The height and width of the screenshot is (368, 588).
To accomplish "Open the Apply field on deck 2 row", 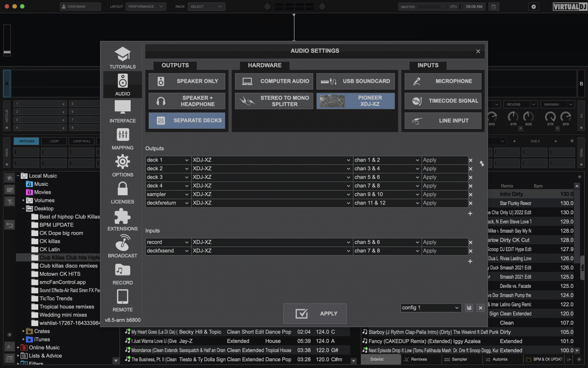I will click(445, 169).
